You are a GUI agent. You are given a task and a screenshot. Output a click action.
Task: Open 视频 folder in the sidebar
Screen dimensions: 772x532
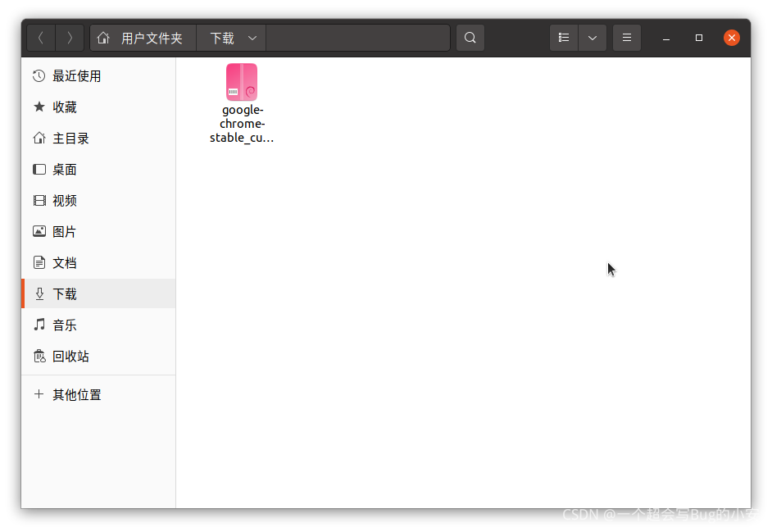98,201
